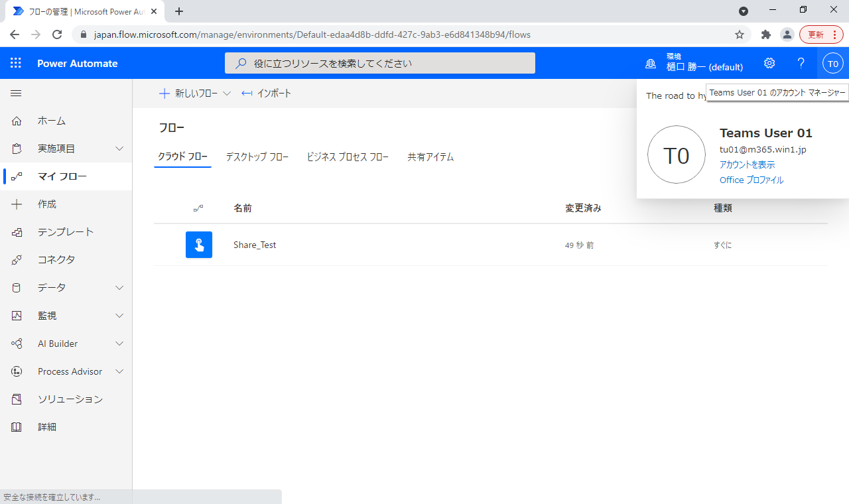Click the テンプレート icon in sidebar
Screen dimensions: 849x504
tap(17, 232)
